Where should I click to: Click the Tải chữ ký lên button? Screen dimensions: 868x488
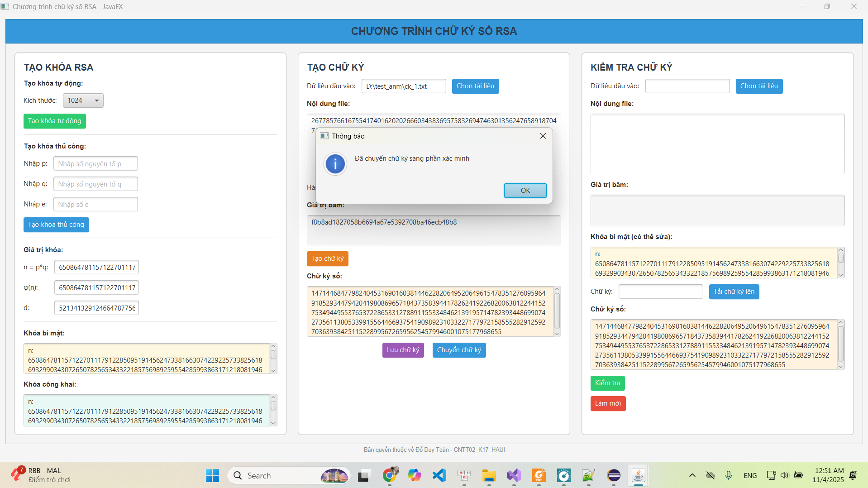tap(734, 292)
